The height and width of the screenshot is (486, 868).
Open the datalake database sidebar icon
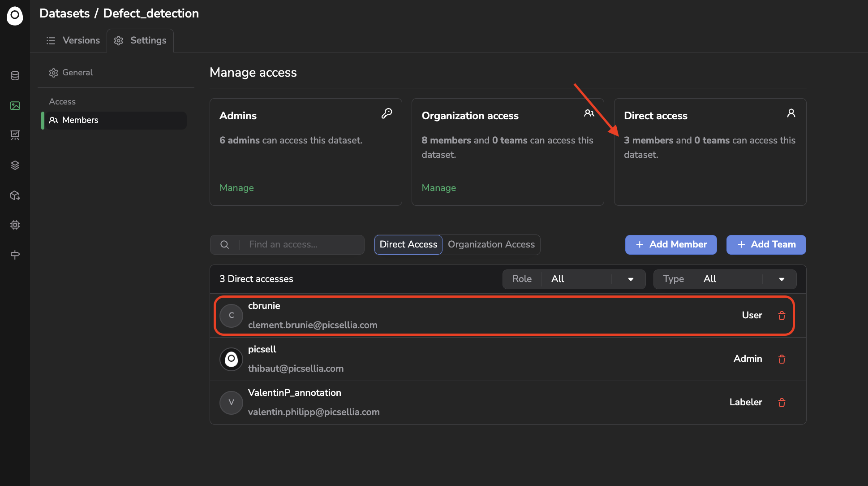pos(15,76)
